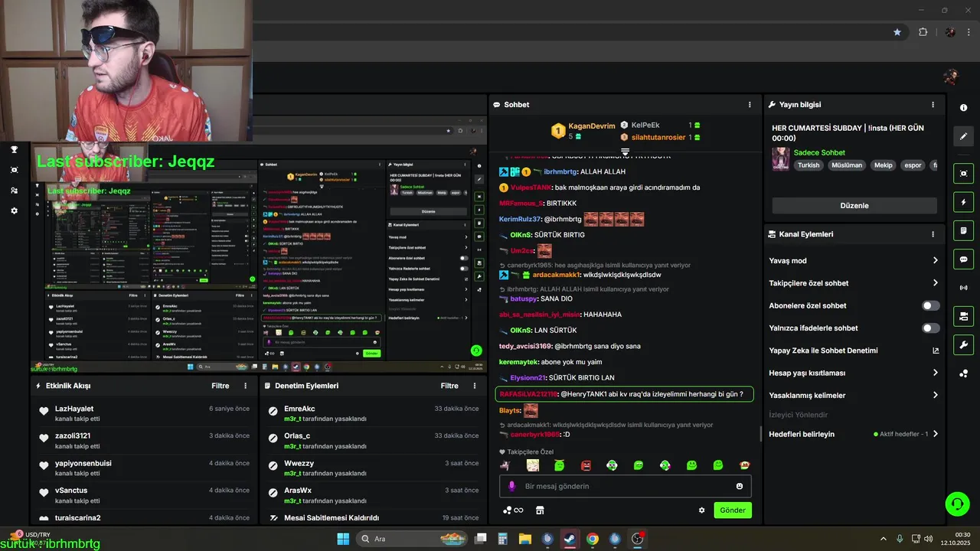Toggle the channel actions widget icon in sidebar
Screen dimensions: 980x551
point(963,316)
